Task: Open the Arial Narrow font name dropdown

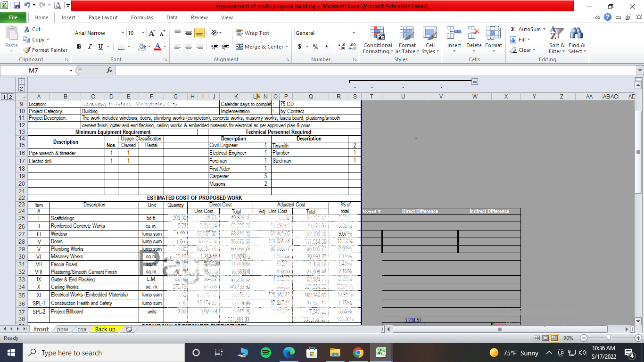Action: [x=124, y=33]
